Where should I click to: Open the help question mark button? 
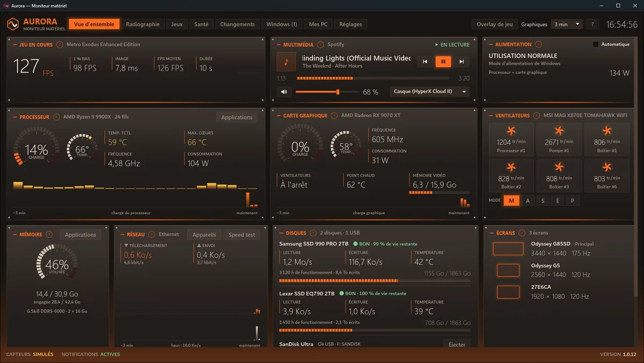click(592, 24)
